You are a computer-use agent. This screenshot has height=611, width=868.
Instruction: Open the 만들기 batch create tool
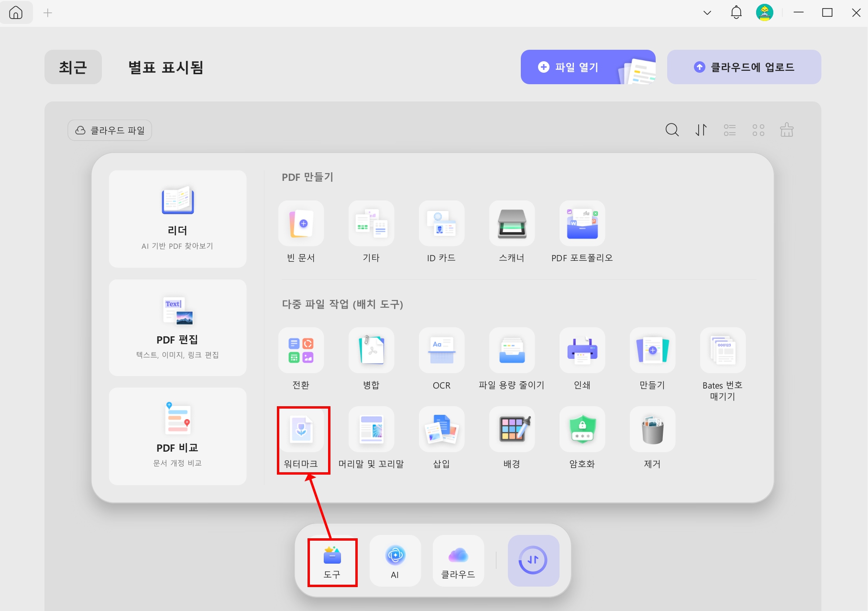point(652,350)
